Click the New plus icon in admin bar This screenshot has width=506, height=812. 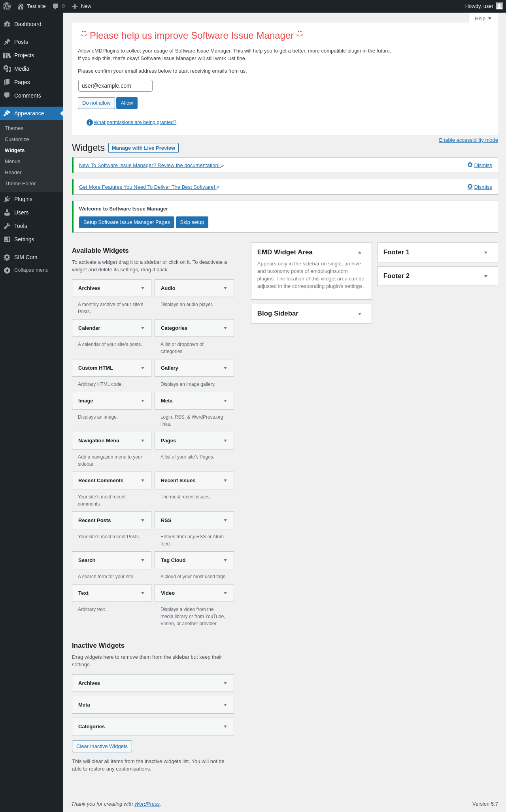(75, 6)
